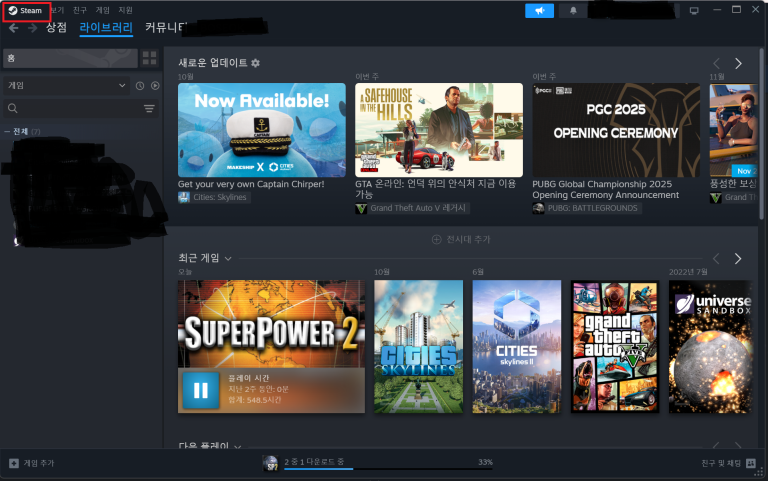Expand the 게임 filter dropdown

point(67,85)
